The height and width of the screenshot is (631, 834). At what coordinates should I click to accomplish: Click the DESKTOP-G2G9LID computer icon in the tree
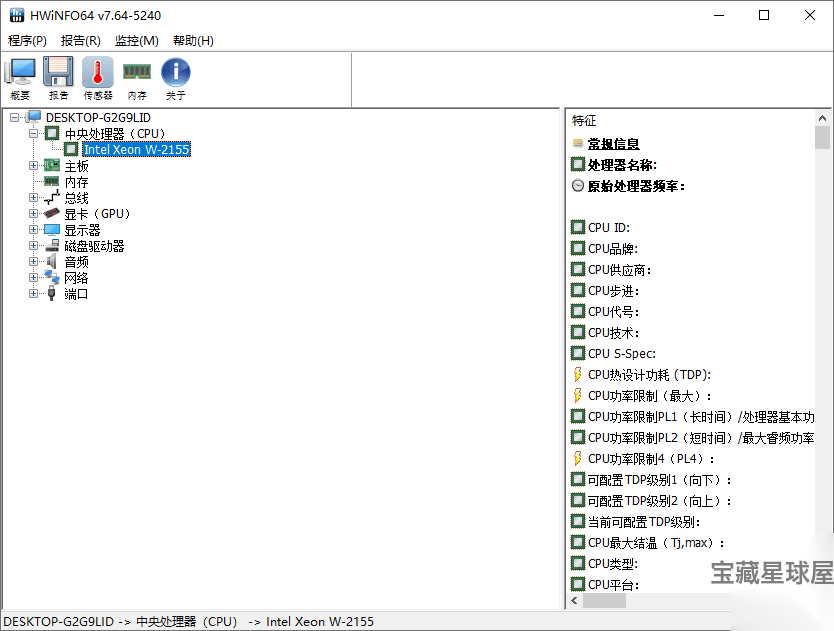coord(34,117)
